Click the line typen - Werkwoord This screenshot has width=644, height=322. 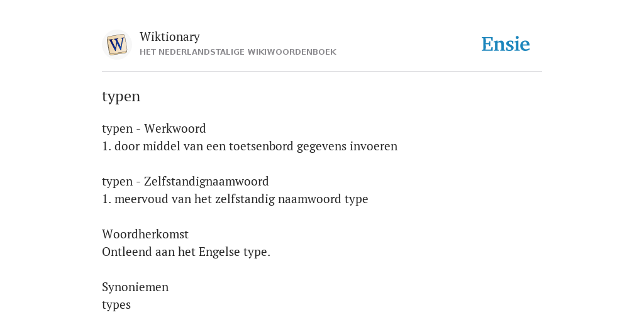click(154, 128)
